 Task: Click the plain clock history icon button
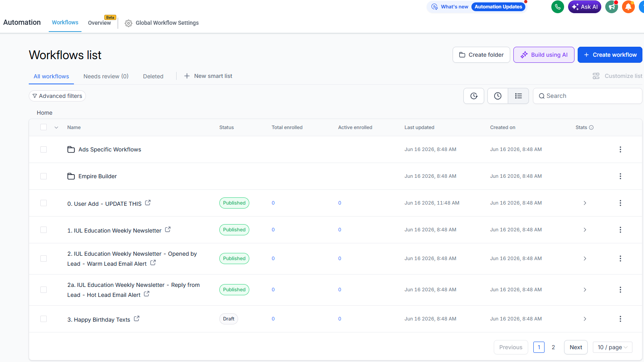point(498,96)
